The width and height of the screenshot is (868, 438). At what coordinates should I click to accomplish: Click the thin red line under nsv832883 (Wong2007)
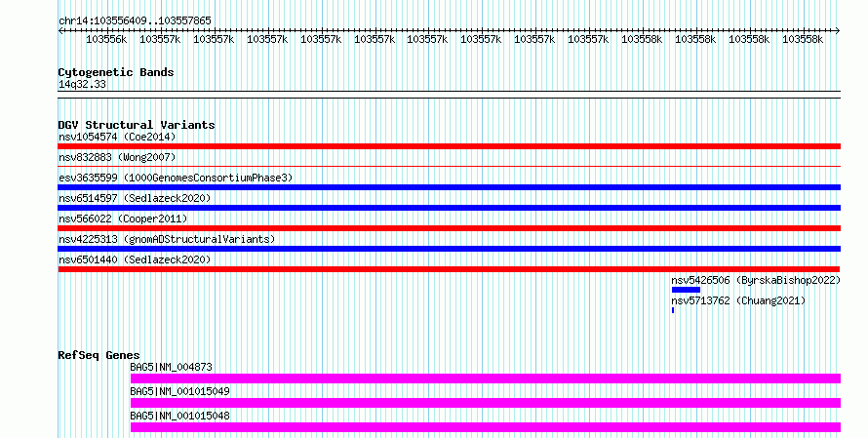(449, 166)
